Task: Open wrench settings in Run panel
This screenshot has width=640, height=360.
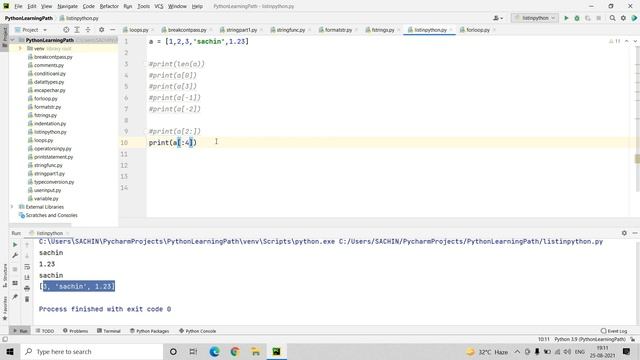Action: coord(15,256)
